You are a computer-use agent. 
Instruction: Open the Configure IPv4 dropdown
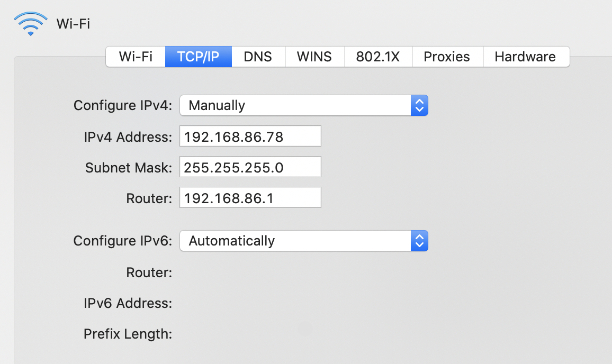304,105
